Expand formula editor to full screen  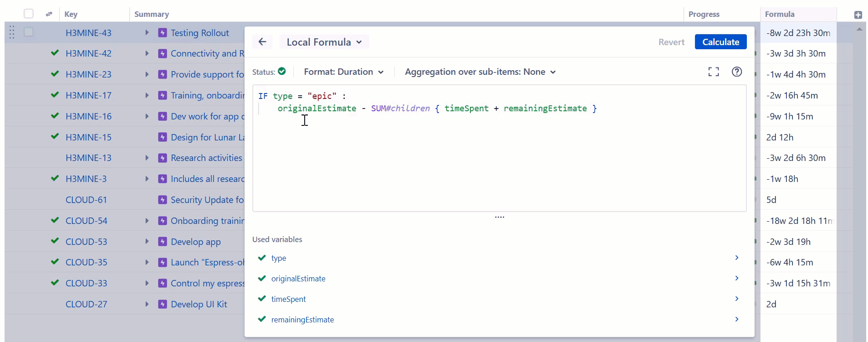[714, 72]
